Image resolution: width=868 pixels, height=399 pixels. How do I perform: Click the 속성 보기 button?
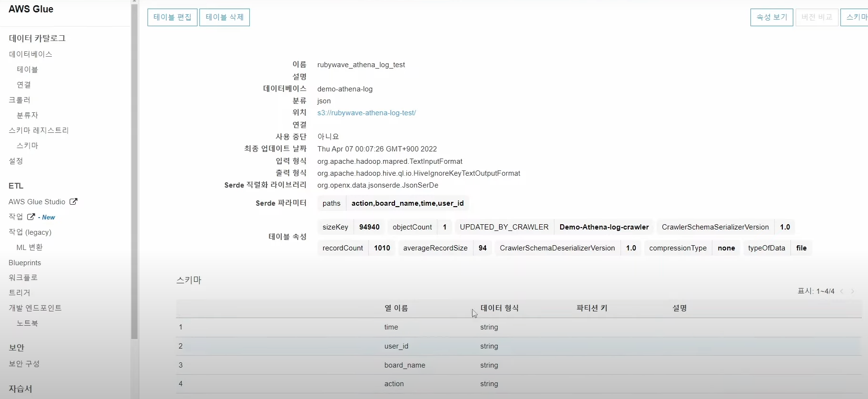point(772,17)
